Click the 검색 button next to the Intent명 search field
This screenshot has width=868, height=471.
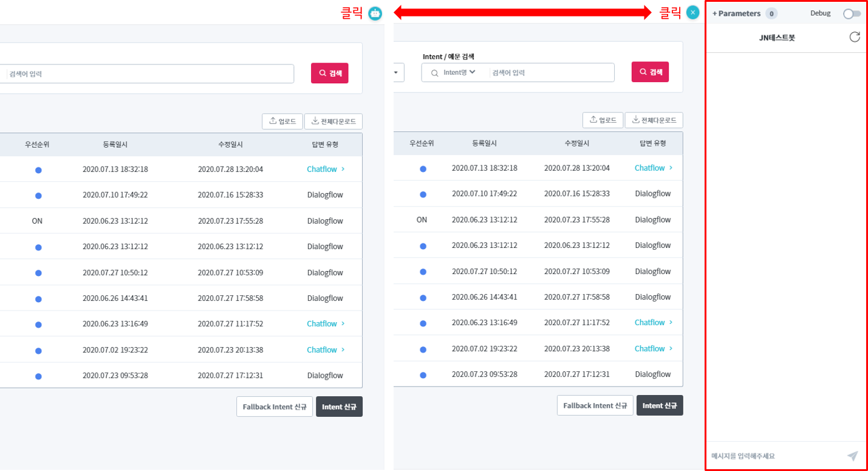pos(650,72)
